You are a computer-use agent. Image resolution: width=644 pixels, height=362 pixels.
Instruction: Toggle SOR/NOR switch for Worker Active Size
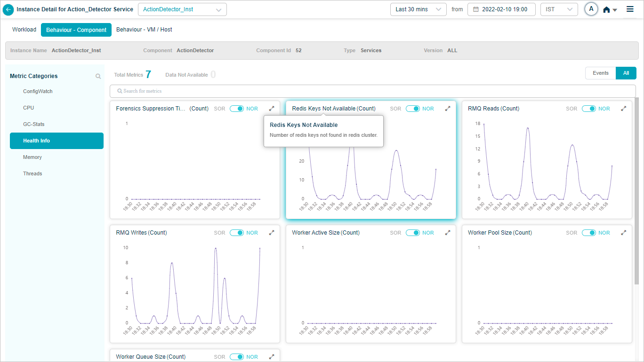pyautogui.click(x=412, y=233)
